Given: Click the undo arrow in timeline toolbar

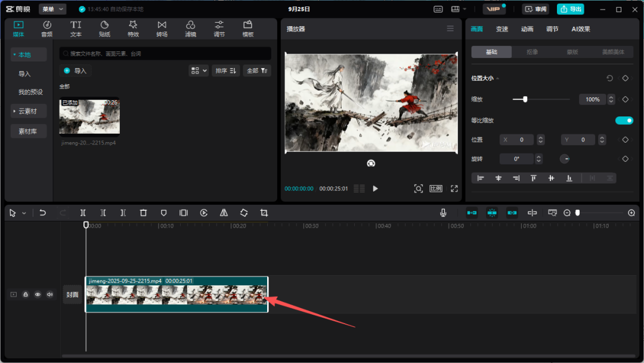Looking at the screenshot, I should pos(42,213).
